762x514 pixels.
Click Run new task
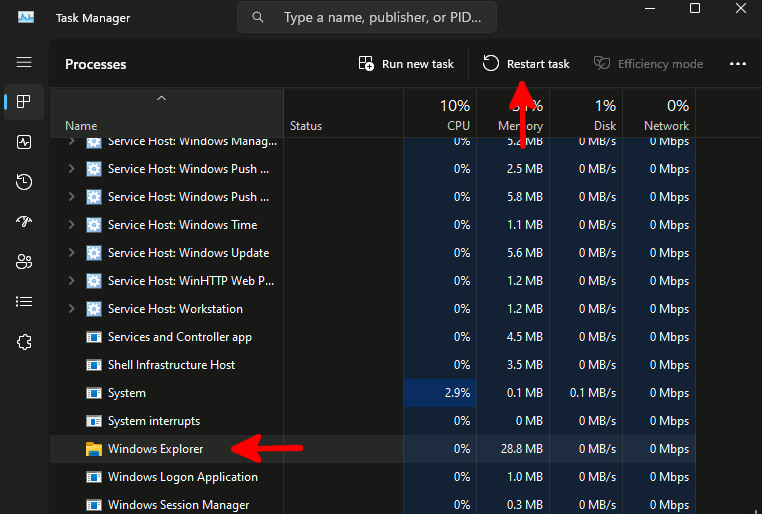(406, 64)
